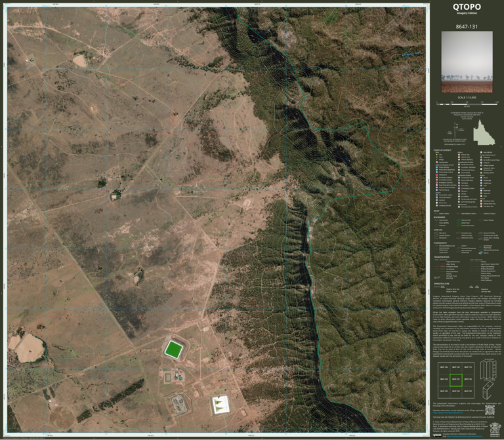The image size is (504, 440).
Task: Click the 'Imagery Edition' subtitle
Action: click(467, 13)
